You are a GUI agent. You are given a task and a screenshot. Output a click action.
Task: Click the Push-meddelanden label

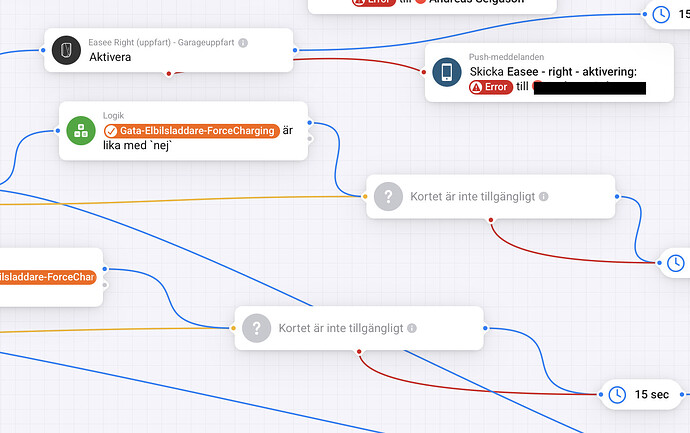coord(506,57)
